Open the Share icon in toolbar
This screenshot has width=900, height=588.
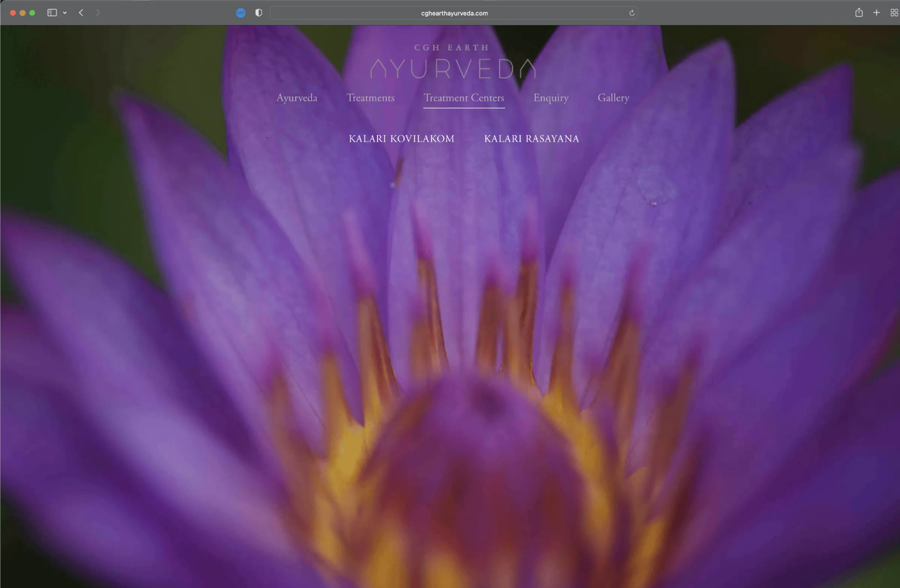click(x=859, y=12)
